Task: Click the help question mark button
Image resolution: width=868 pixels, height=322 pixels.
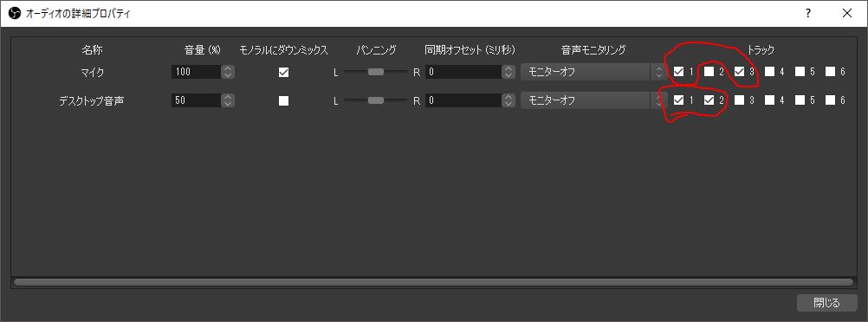Action: [x=809, y=13]
